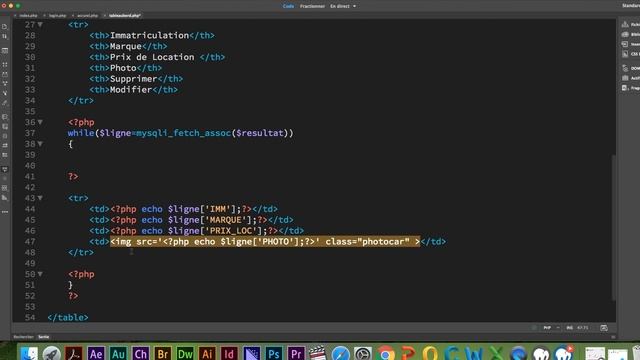Image resolution: width=640 pixels, height=360 pixels.
Task: Open Launchpad rocket icon in Dock
Action: 51,353
